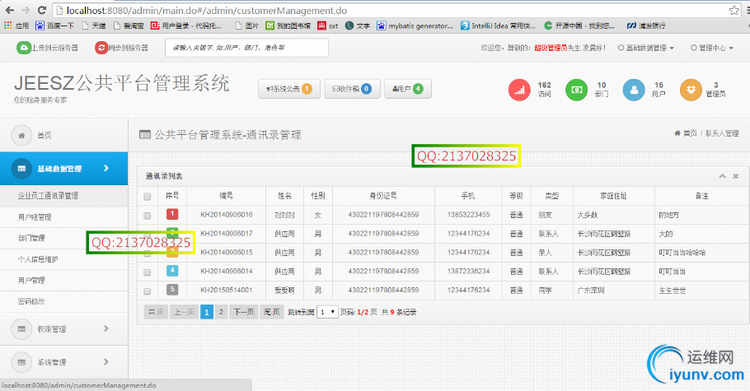Click the 手机 column header
750x391 pixels.
[468, 196]
